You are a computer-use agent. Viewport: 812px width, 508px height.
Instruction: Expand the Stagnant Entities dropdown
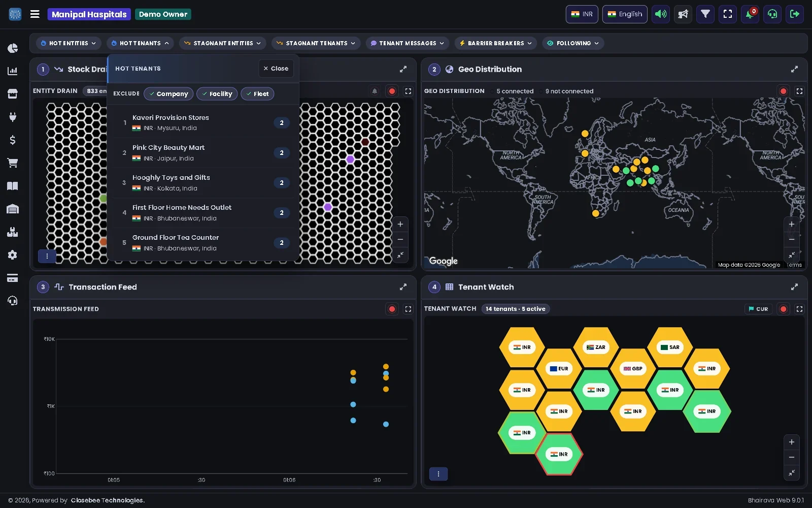(223, 43)
